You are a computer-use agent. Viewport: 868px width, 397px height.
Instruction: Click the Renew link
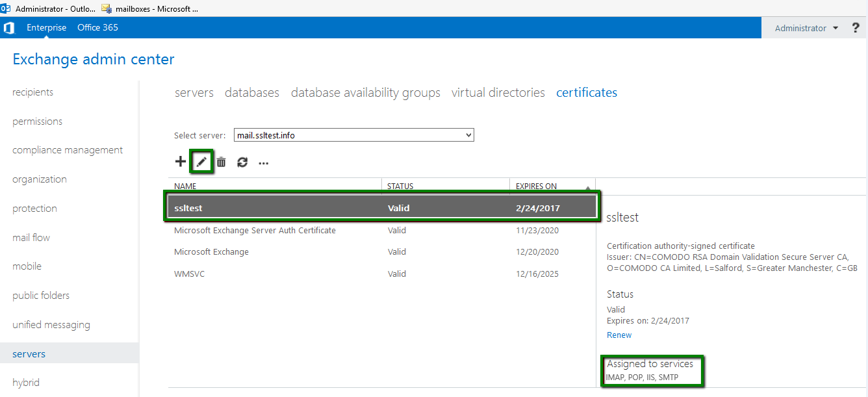pos(619,335)
